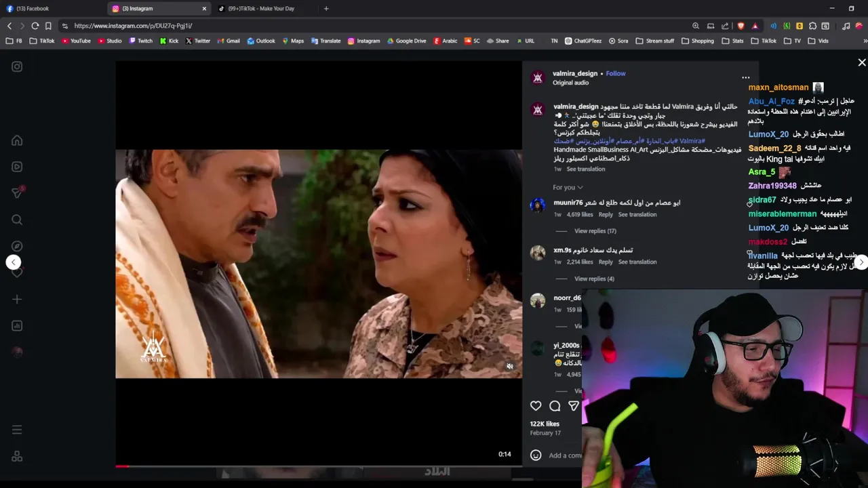
Task: Expand the FB bookmarks folder
Action: tap(14, 41)
